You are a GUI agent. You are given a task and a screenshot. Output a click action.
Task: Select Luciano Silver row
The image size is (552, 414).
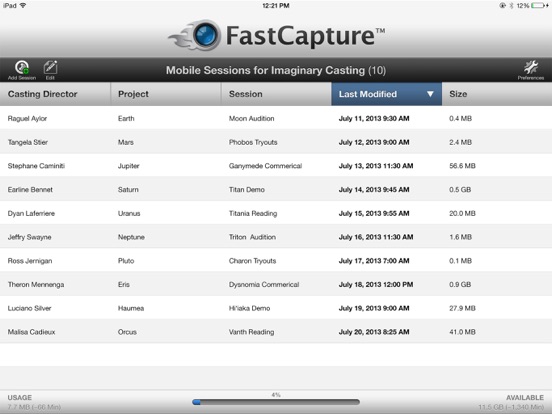276,308
